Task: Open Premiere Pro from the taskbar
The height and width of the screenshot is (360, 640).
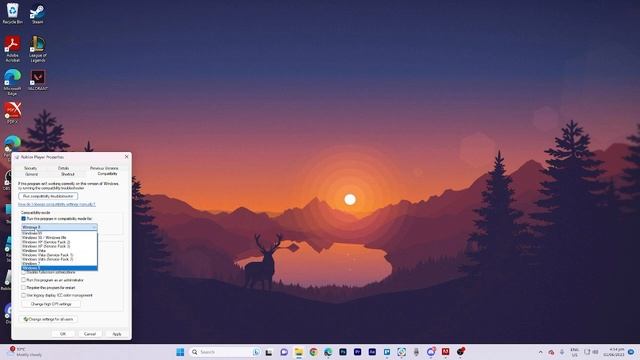Action: [358, 352]
